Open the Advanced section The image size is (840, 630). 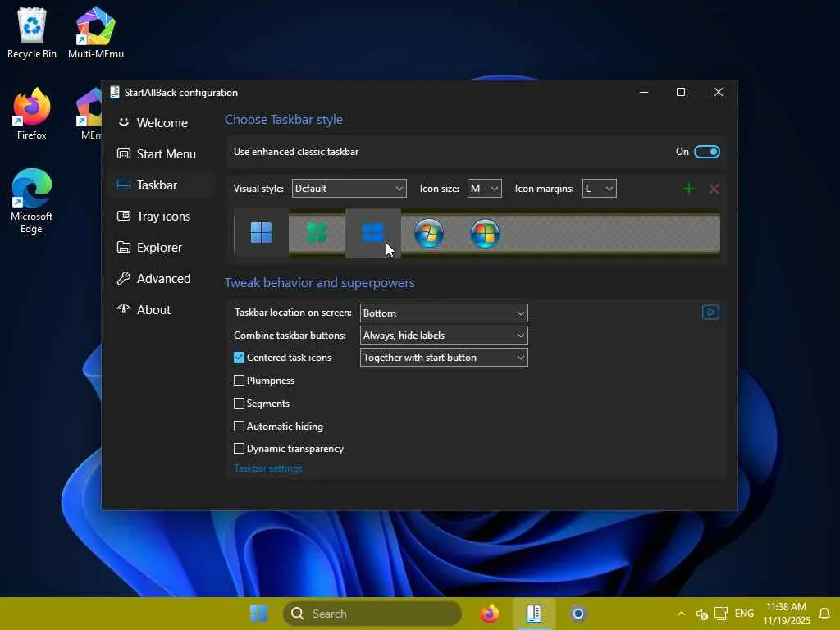(x=162, y=279)
